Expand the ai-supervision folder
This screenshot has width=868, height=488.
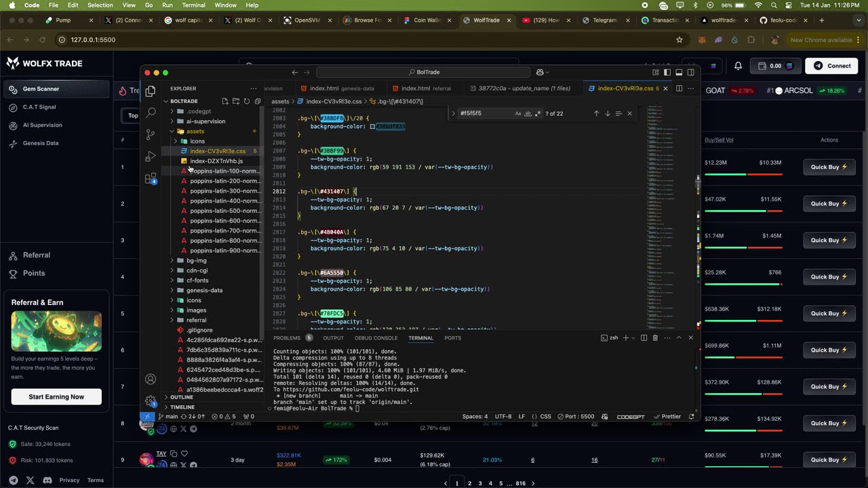point(205,121)
